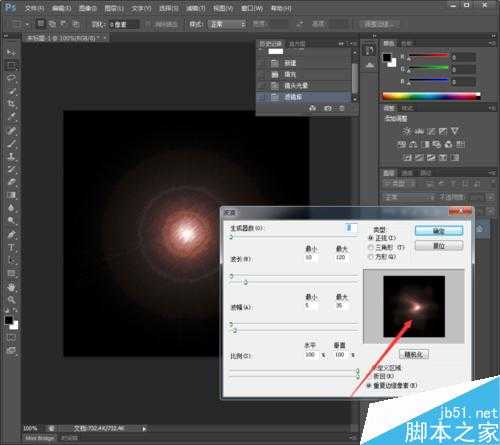The width and height of the screenshot is (500, 445).
Task: Select the Move tool in the toolbox
Action: tap(11, 52)
